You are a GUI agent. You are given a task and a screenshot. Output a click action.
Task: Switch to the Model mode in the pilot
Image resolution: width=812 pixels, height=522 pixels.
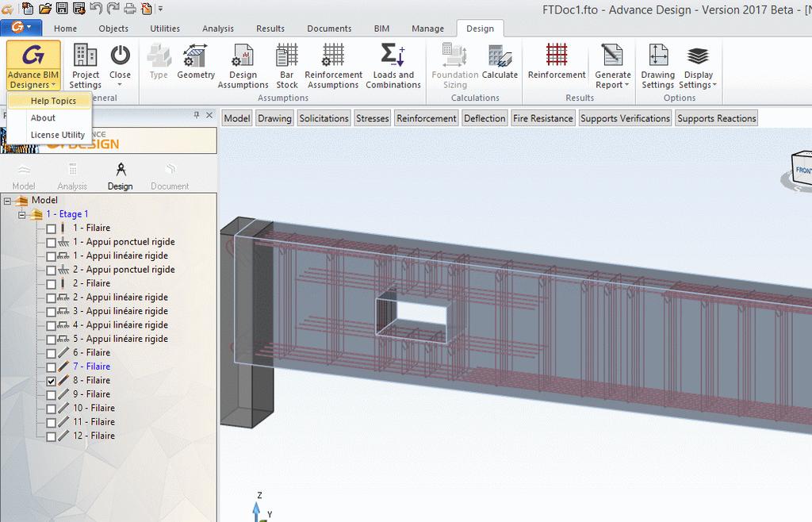24,177
